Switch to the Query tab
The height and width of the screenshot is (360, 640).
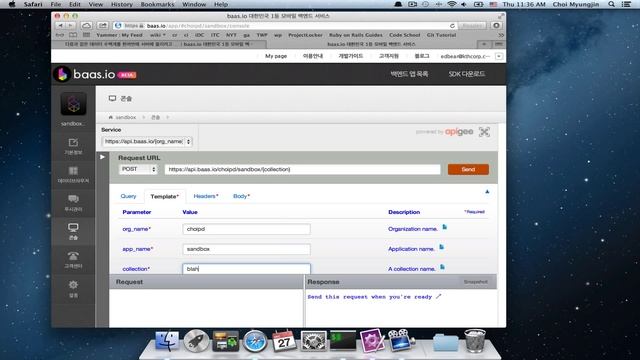tap(128, 196)
